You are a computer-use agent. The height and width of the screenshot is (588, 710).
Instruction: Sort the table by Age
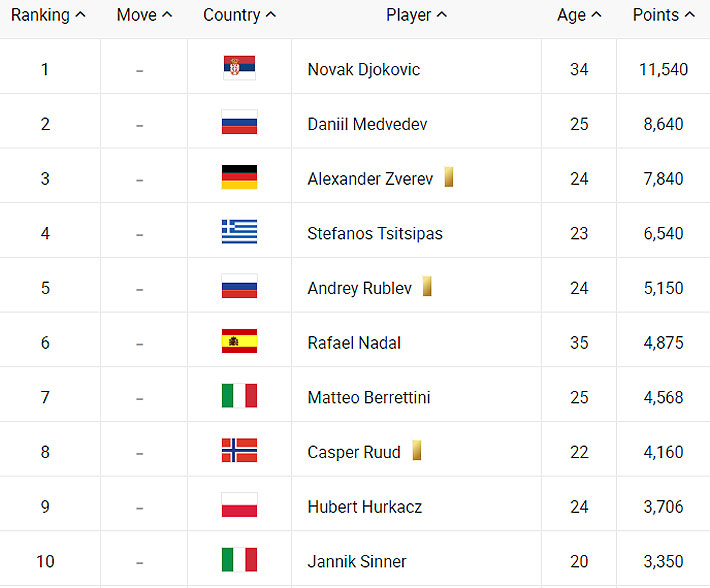[x=579, y=15]
